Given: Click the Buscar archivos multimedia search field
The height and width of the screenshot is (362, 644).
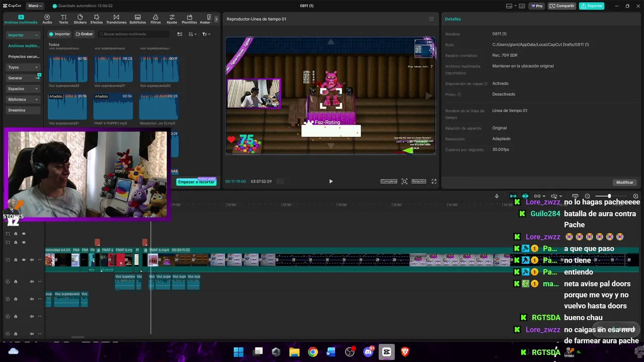Looking at the screenshot, I should [133, 34].
